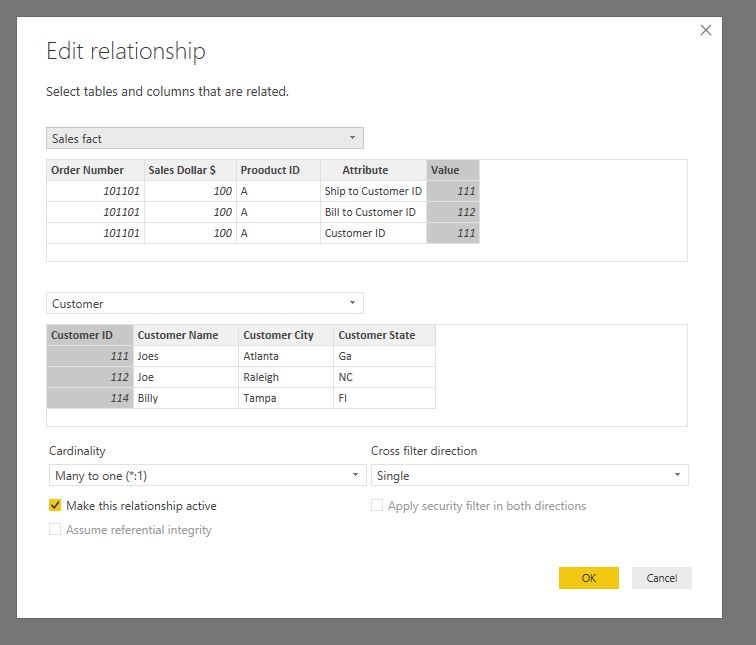Uncheck Make this relationship active

(x=55, y=505)
